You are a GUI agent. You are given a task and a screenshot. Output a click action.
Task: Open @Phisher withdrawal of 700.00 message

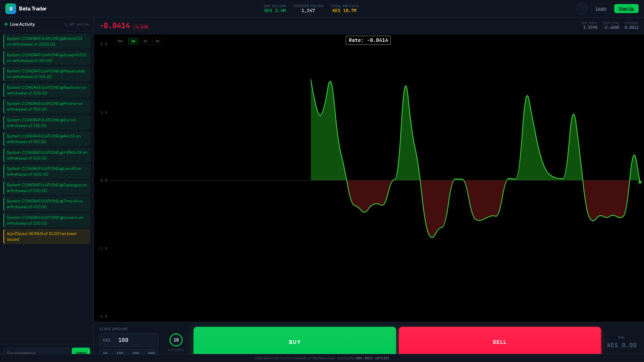pos(47,106)
